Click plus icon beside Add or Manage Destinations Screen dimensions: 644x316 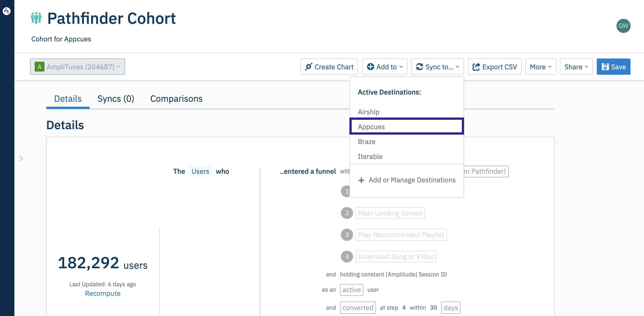[361, 180]
